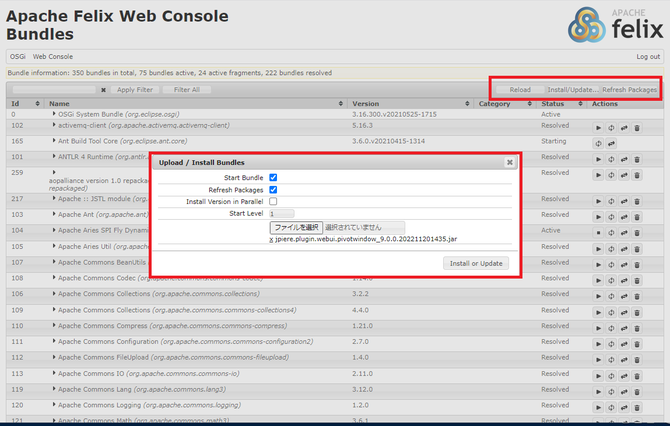Refresh imports for Apache JSTL module row
Image resolution: width=670 pixels, height=426 pixels.
tap(611, 201)
